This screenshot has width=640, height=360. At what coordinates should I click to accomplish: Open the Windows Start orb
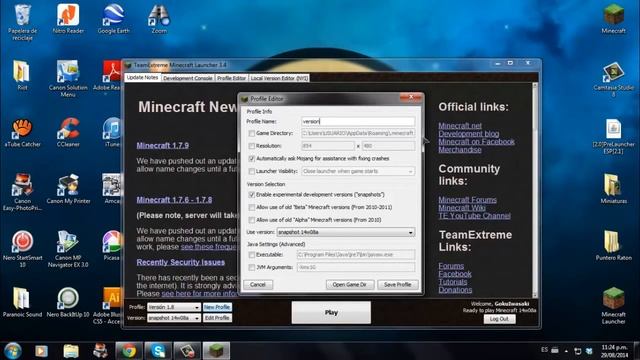tap(13, 351)
